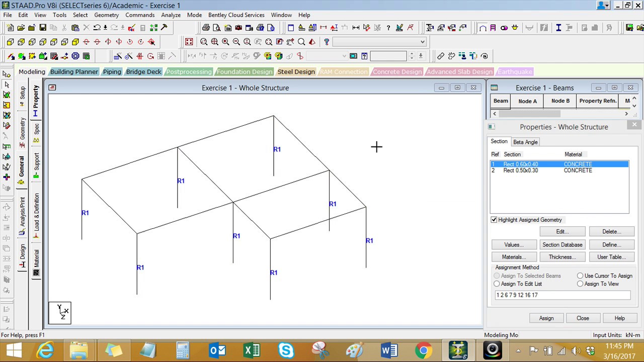Click the Delete... button
Viewport: 644px width, 362px height.
611,232
